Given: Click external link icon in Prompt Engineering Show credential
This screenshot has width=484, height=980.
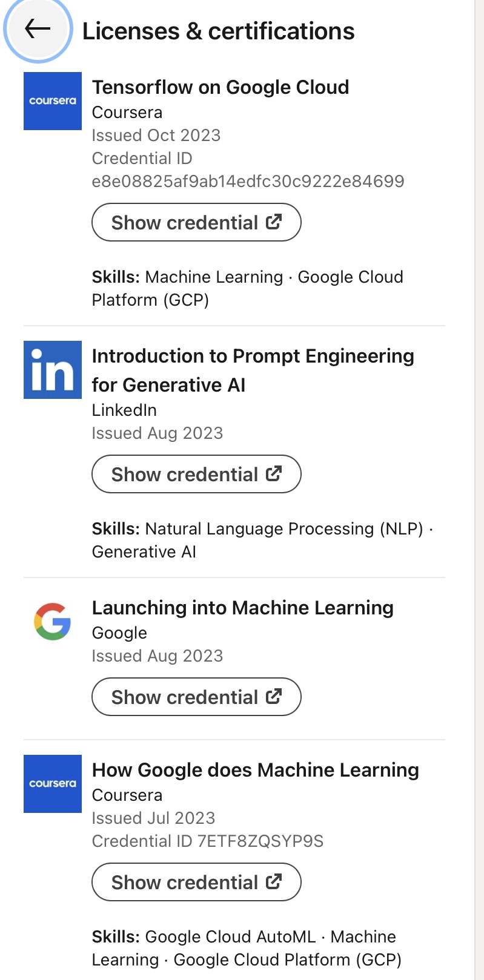Looking at the screenshot, I should point(274,474).
